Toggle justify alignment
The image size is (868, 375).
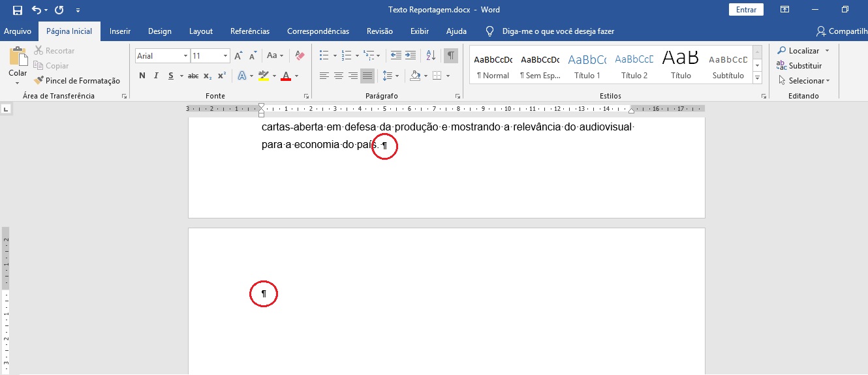tap(367, 76)
